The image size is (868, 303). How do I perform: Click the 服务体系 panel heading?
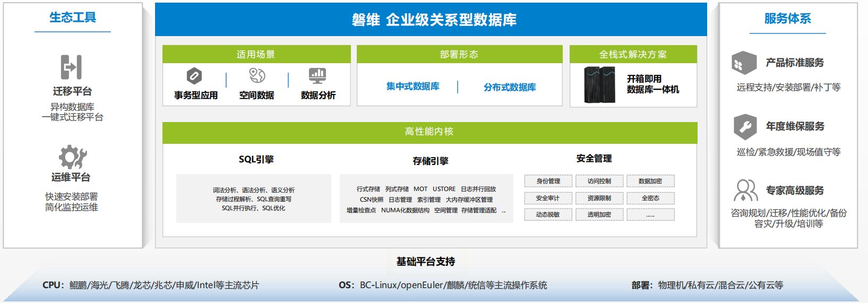click(787, 19)
